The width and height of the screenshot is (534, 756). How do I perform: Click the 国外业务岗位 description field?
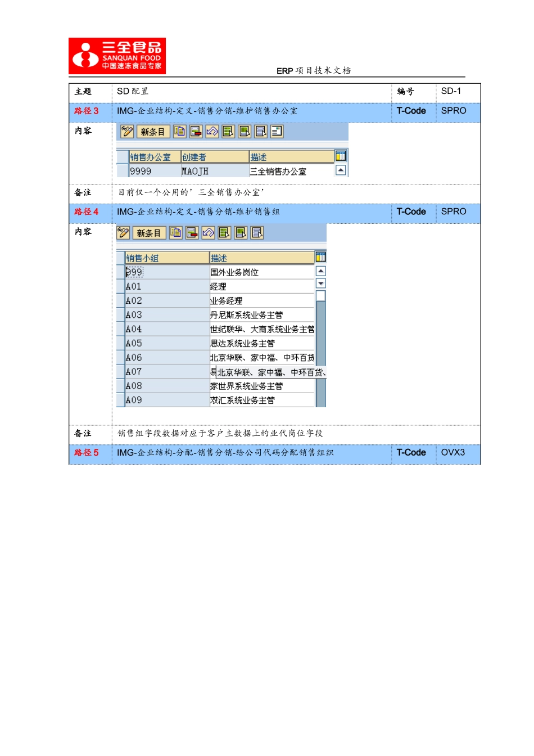(261, 272)
